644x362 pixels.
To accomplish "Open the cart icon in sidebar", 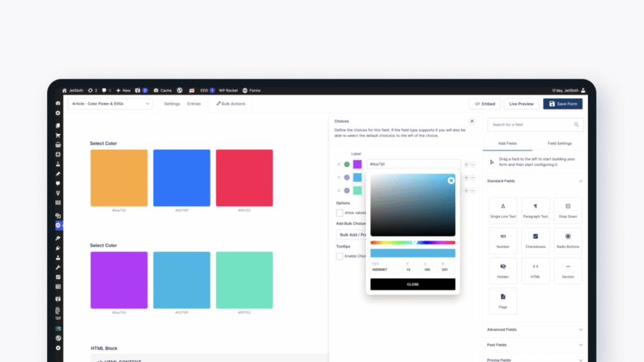I will [x=58, y=135].
